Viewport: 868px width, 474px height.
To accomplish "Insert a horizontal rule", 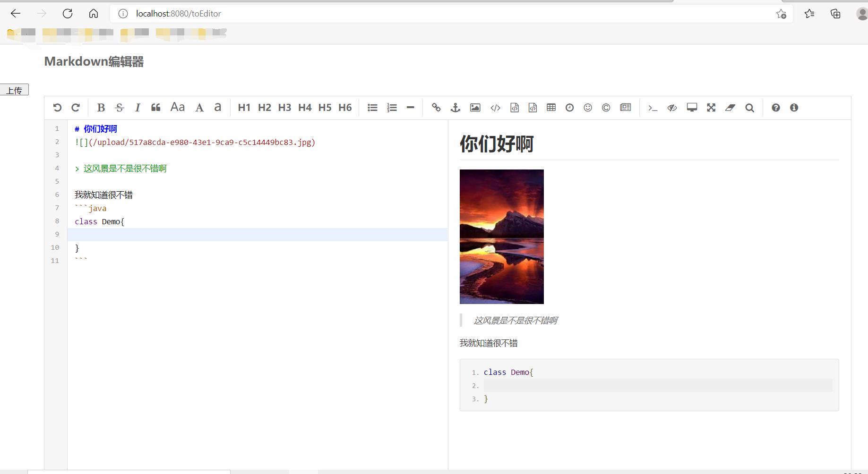I will pos(410,108).
